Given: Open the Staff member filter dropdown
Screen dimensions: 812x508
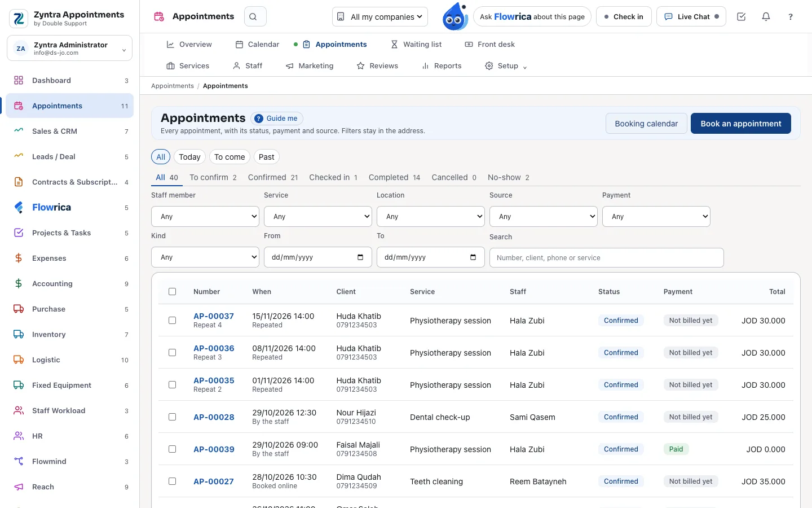Looking at the screenshot, I should pos(205,216).
